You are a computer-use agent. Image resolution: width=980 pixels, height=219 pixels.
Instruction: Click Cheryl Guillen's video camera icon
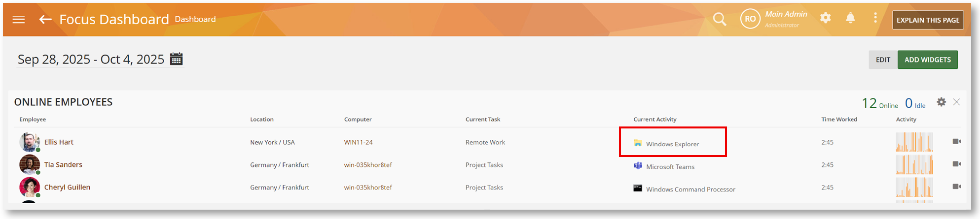point(956,187)
